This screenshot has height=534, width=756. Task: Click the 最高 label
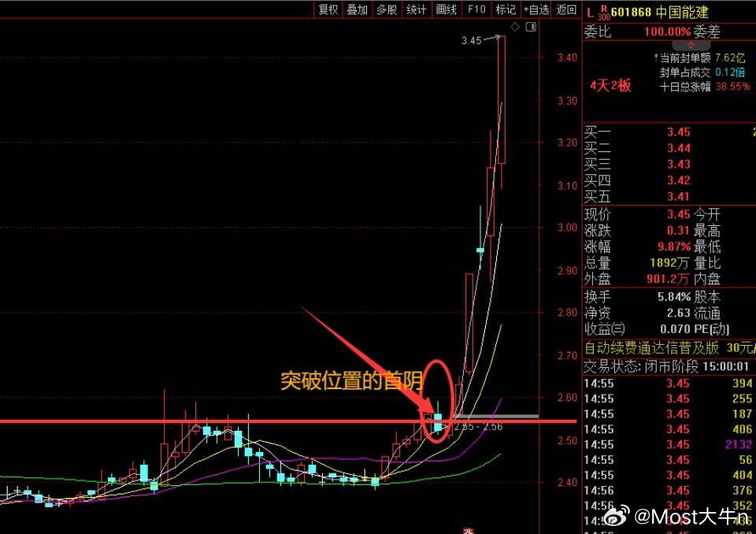point(707,230)
